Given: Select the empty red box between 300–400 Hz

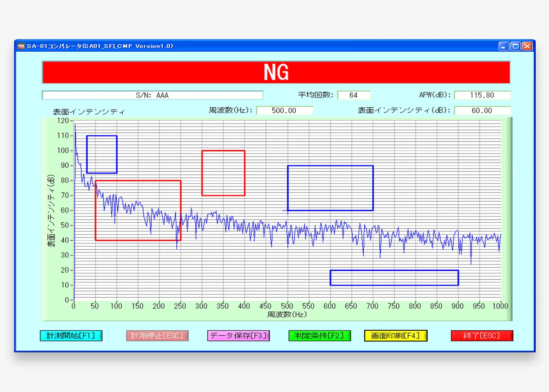Looking at the screenshot, I should click(x=224, y=173).
